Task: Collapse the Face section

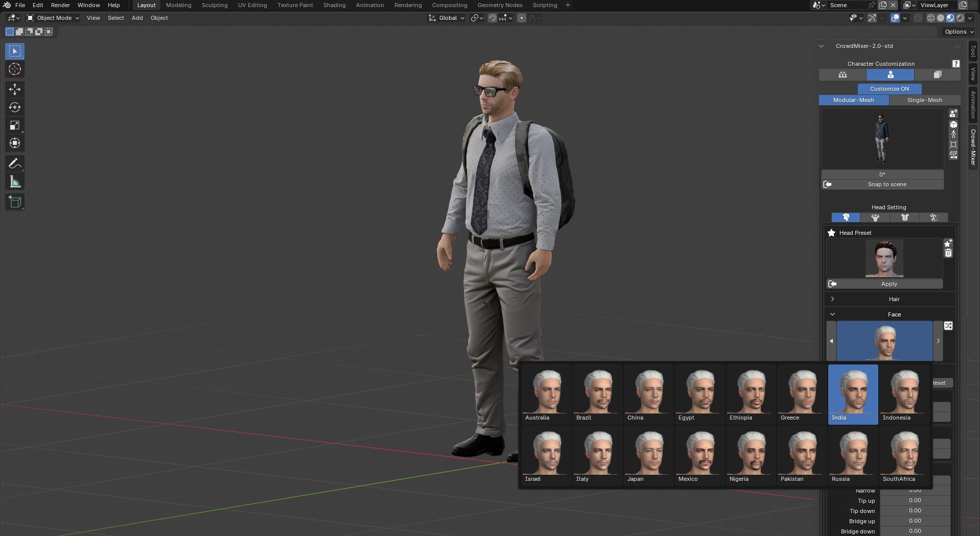Action: point(889,314)
